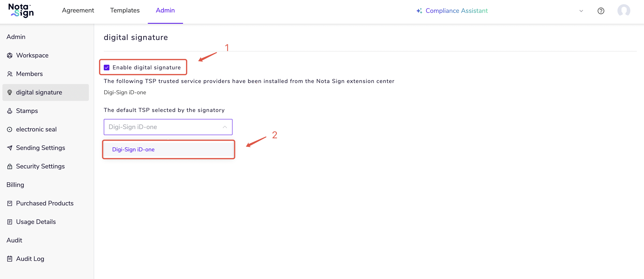Screen dimensions: 644x279
Task: Select digital signature sidebar item
Action: [39, 92]
